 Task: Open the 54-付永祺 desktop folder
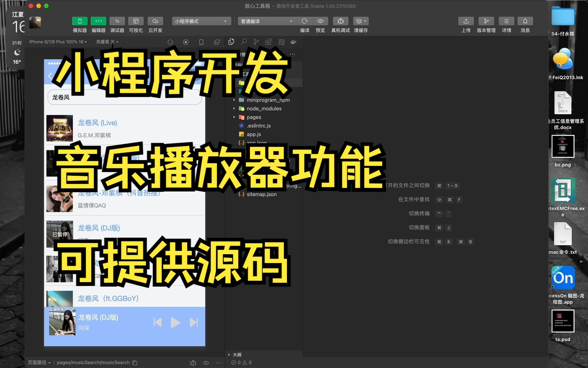563,21
